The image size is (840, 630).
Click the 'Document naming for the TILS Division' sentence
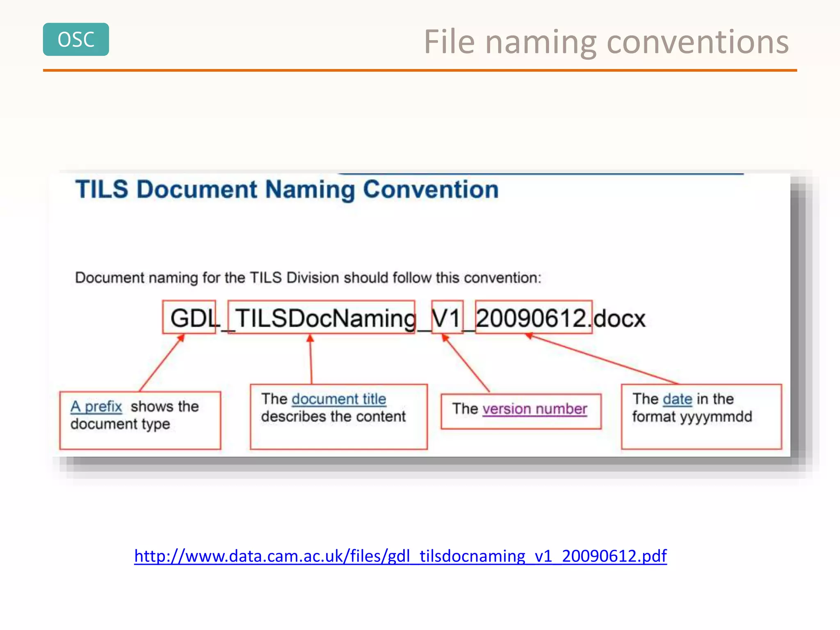tap(308, 278)
